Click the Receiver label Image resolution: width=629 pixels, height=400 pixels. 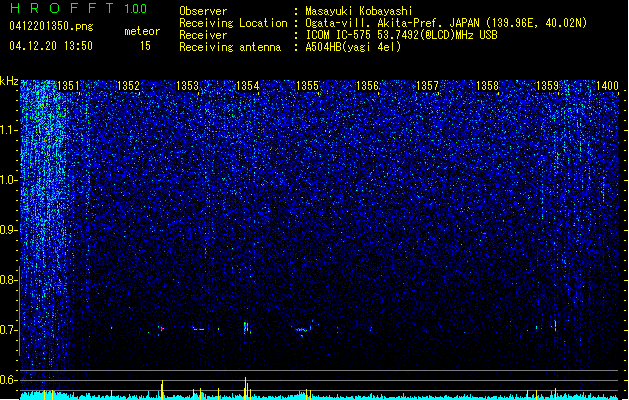click(x=203, y=35)
